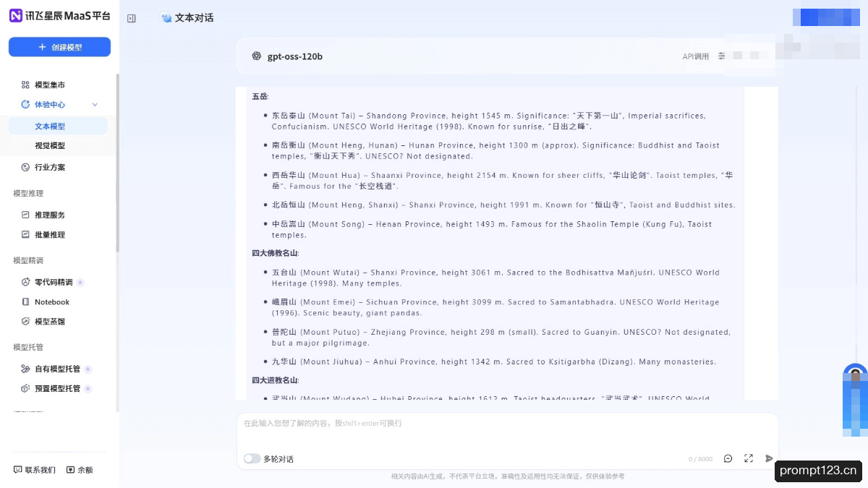The image size is (868, 488).
Task: Open 自有模型托管 in the sidebar
Action: coord(58,369)
